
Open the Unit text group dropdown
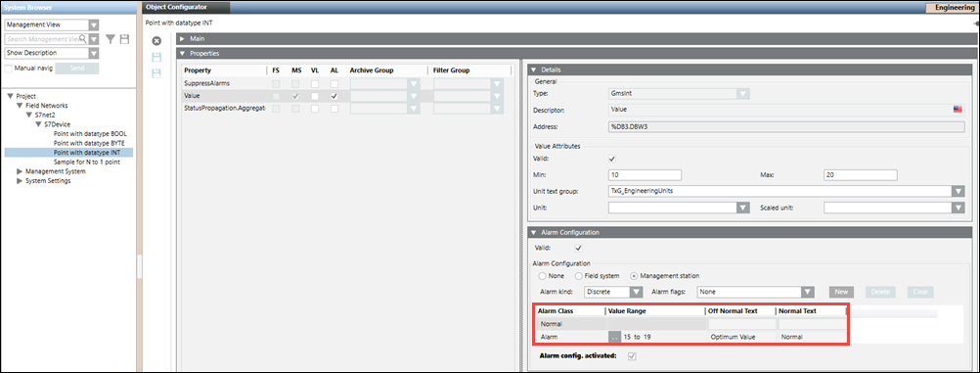pos(786,192)
